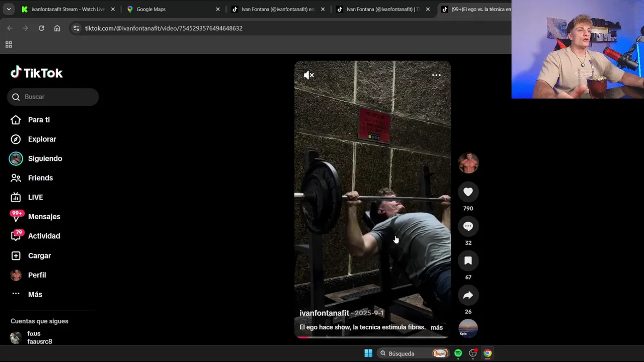Pause the bench press video

click(372, 199)
